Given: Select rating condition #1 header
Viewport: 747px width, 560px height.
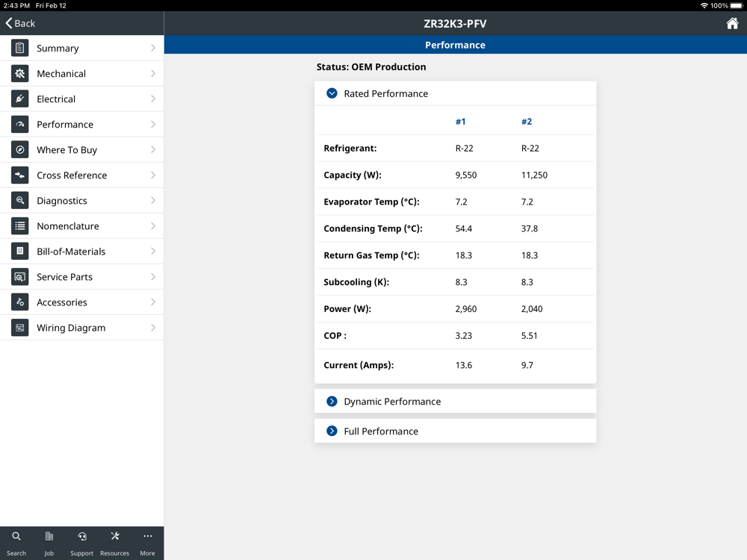Looking at the screenshot, I should click(460, 122).
